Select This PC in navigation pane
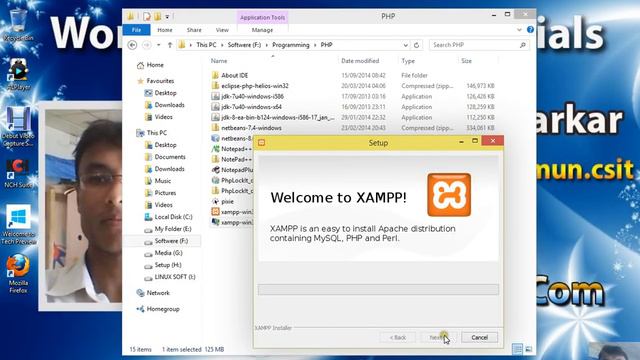 point(152,133)
